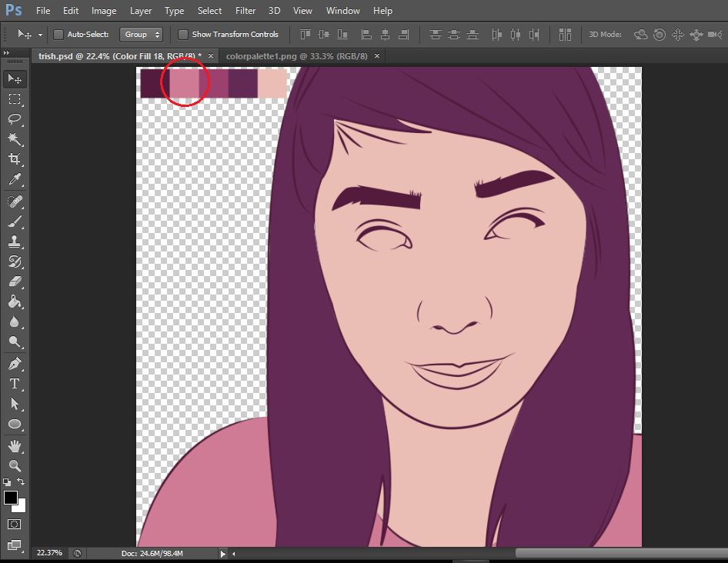Activate the Crop tool
728x563 pixels.
point(15,159)
